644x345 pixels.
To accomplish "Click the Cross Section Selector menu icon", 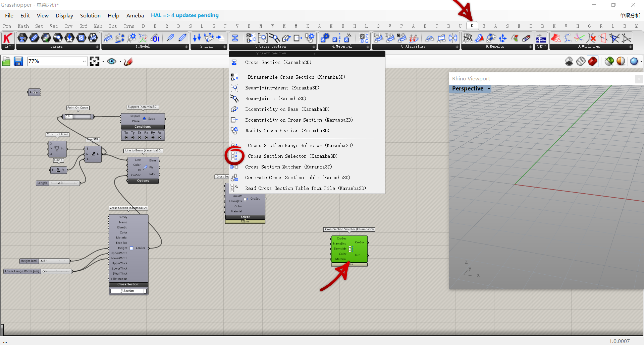I will 234,156.
